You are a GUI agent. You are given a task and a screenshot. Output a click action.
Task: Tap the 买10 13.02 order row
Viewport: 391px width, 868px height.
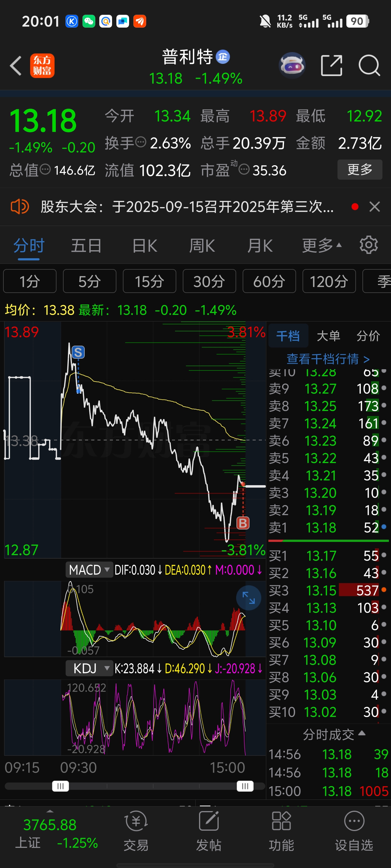(328, 712)
